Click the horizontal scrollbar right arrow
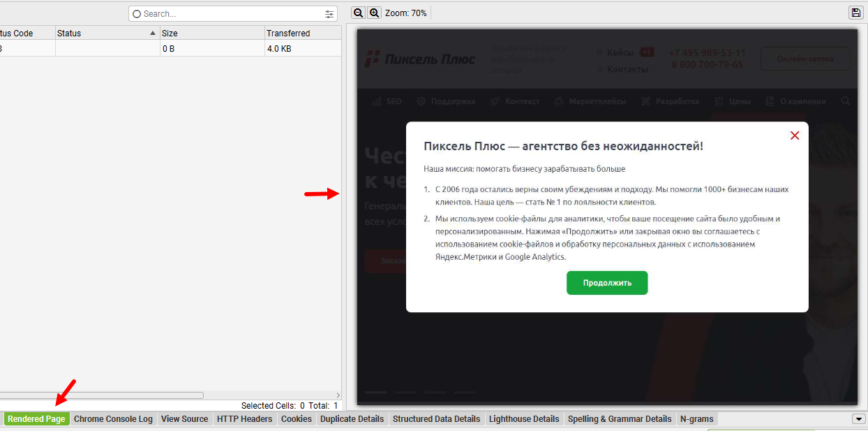This screenshot has height=431, width=868. [x=338, y=395]
